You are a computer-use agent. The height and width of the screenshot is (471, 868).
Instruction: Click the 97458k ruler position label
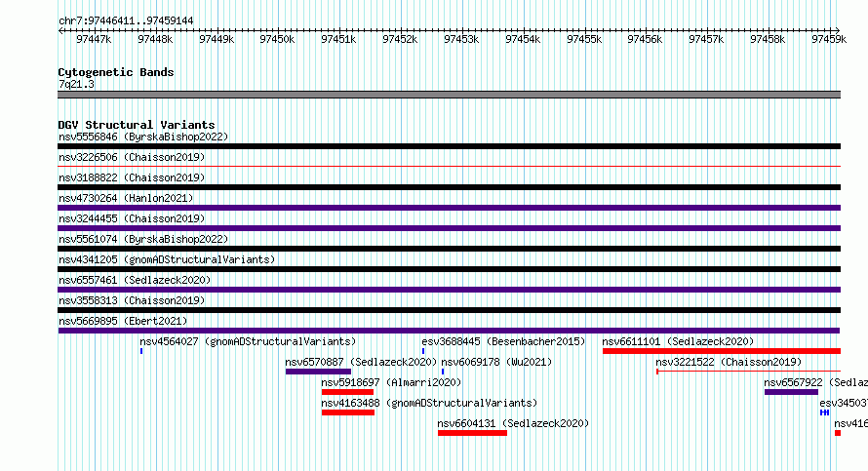pyautogui.click(x=768, y=39)
